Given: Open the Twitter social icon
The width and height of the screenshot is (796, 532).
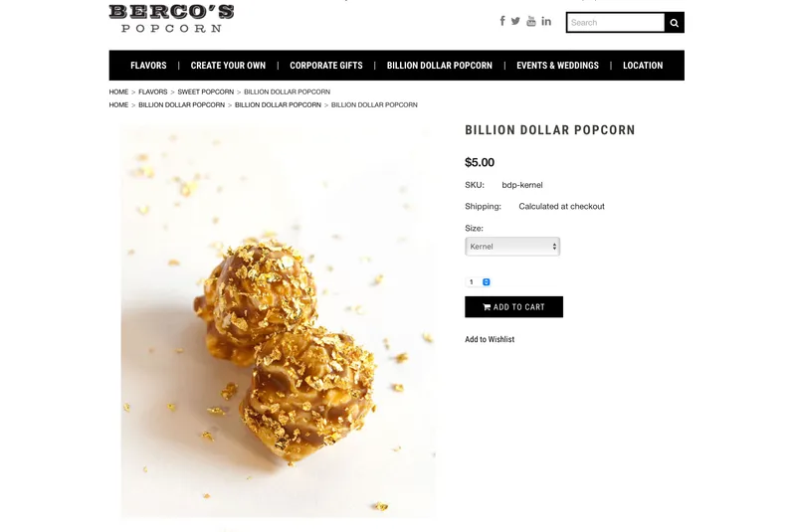Looking at the screenshot, I should [515, 21].
